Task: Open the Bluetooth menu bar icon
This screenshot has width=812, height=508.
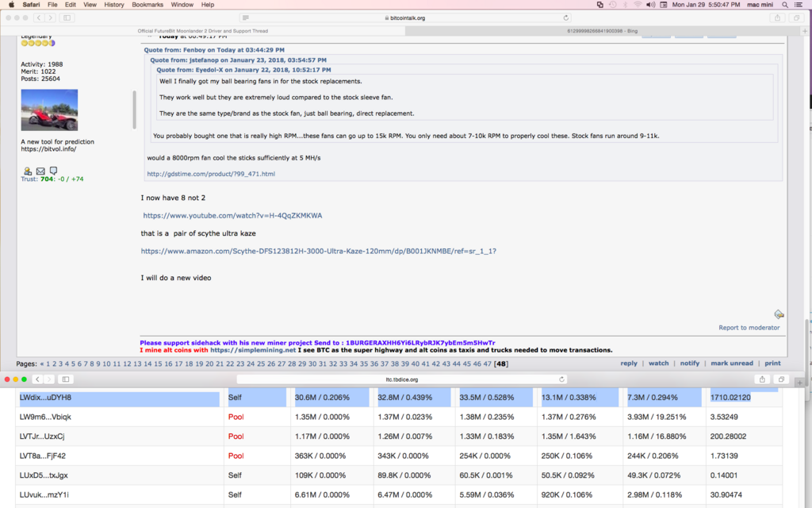Action: click(x=625, y=5)
